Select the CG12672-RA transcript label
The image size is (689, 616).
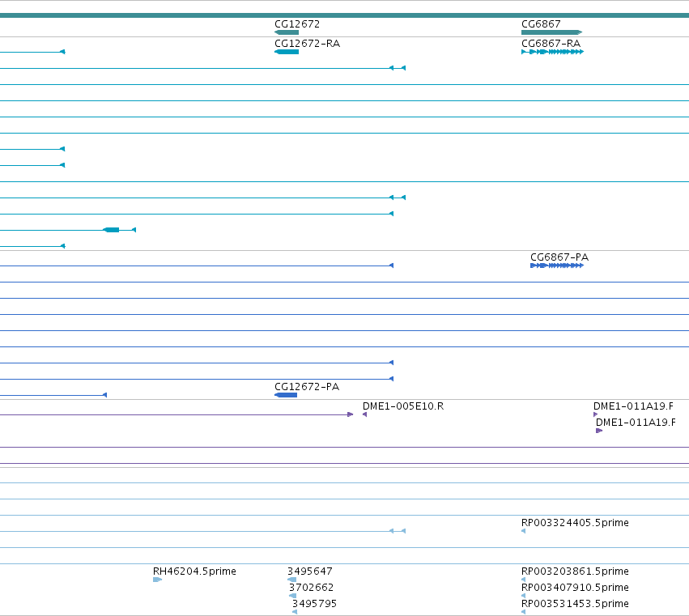coord(307,43)
